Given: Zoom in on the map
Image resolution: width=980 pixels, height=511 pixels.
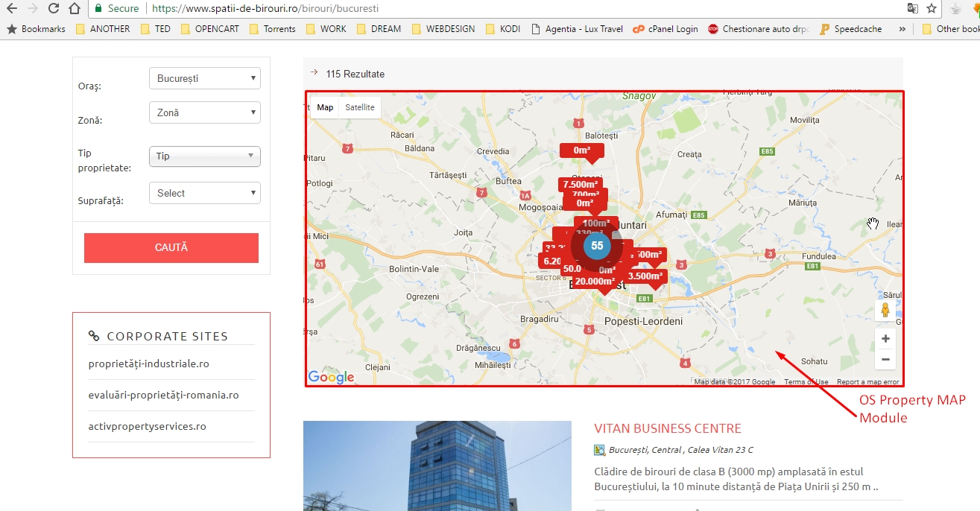Looking at the screenshot, I should (x=885, y=339).
